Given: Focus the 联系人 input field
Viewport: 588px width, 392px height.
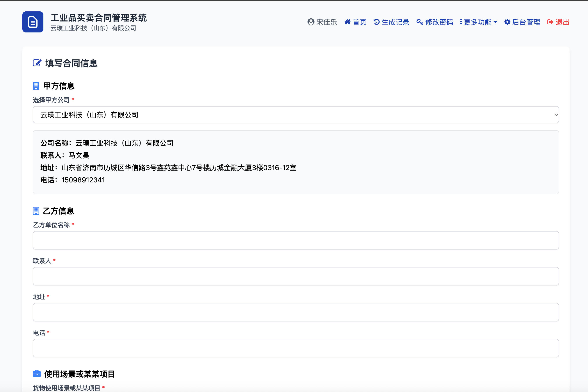Looking at the screenshot, I should tap(296, 276).
